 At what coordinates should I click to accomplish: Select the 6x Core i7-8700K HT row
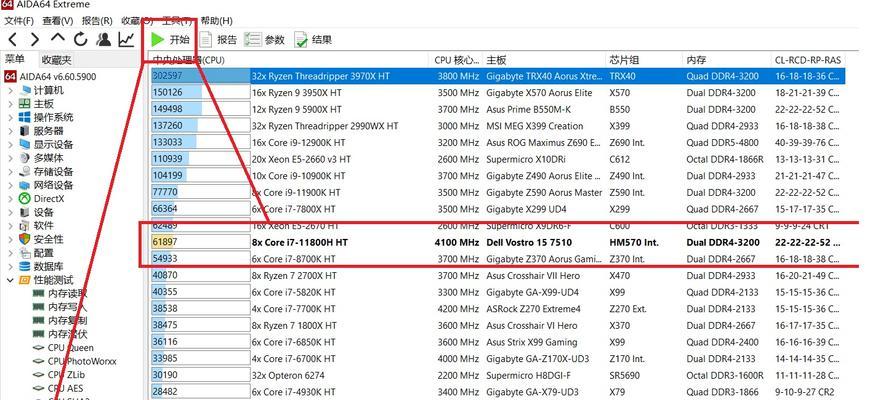[x=498, y=259]
